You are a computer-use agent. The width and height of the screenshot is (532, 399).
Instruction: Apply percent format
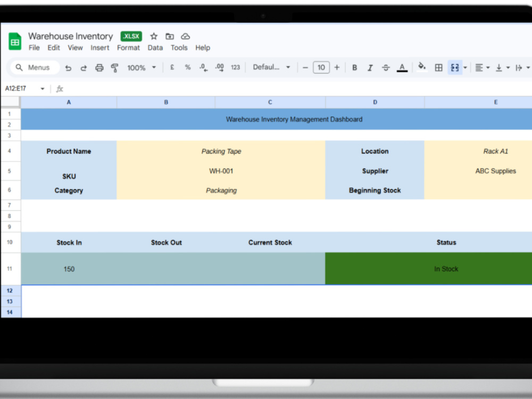[188, 67]
